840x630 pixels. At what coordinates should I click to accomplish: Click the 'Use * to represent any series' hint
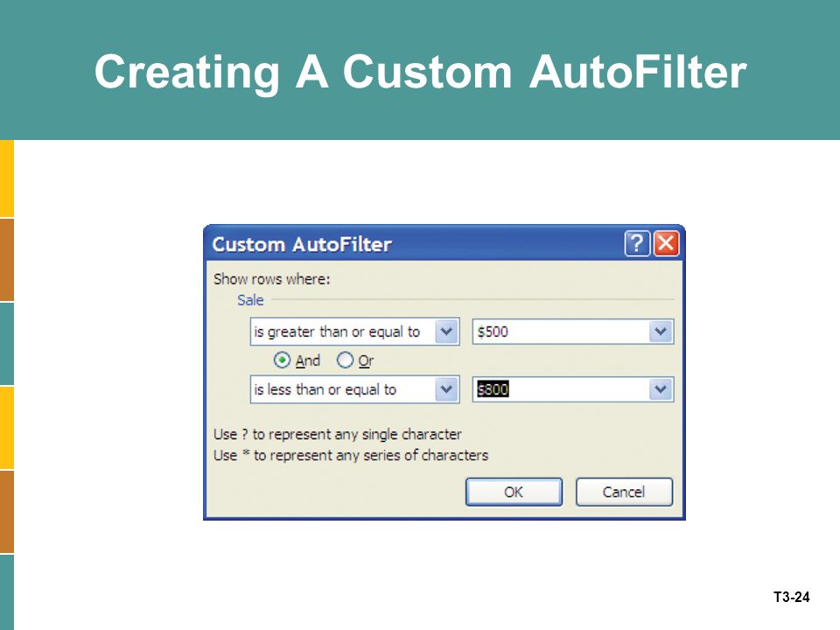[x=351, y=455]
